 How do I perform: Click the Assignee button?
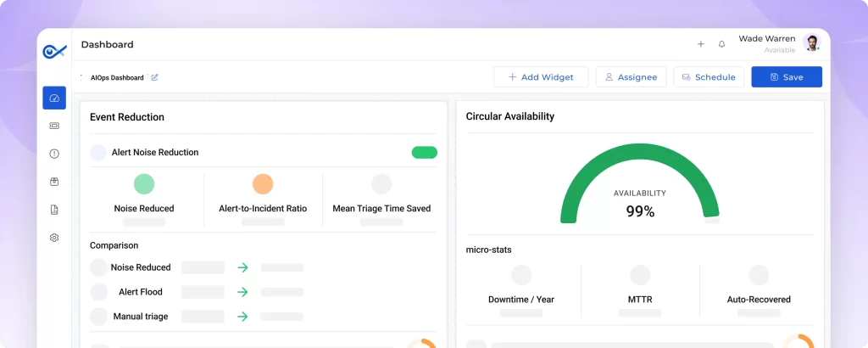tap(631, 77)
